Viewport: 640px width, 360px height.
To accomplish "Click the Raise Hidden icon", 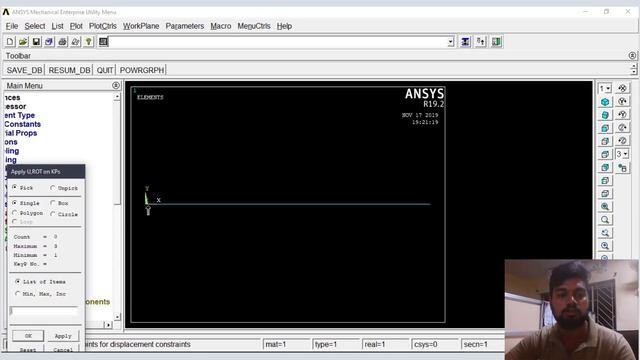I will pos(465,42).
